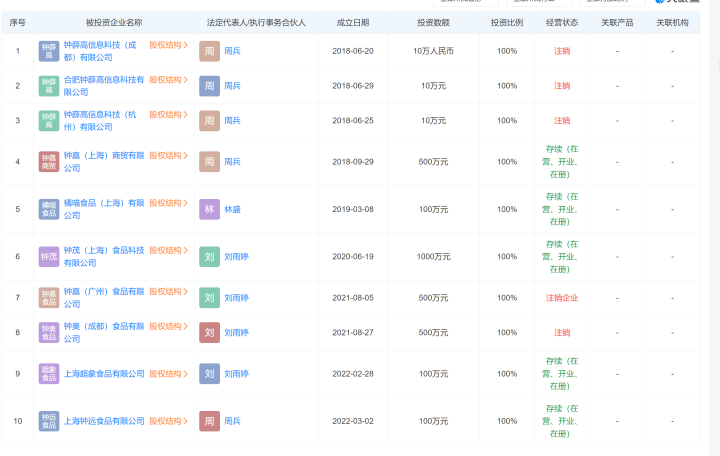
Task: Open 周兵 link in 上海钟远食品 row
Action: click(232, 421)
